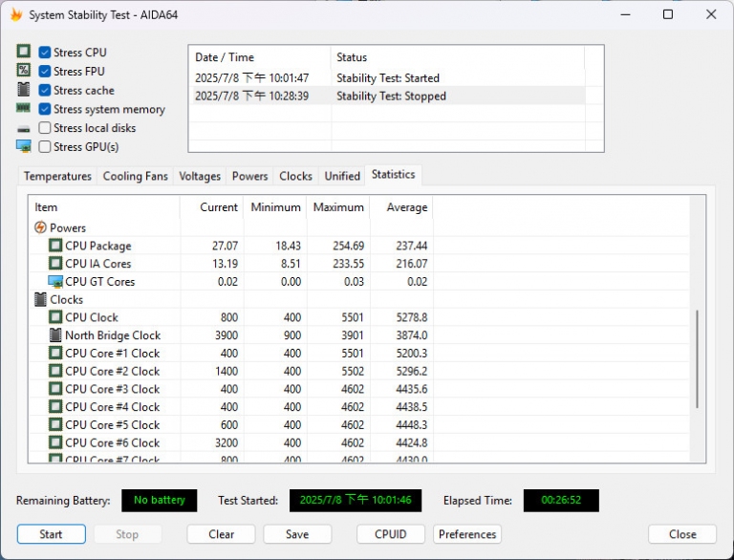
Task: Click the CPU Core #4 Clock icon
Action: point(55,406)
